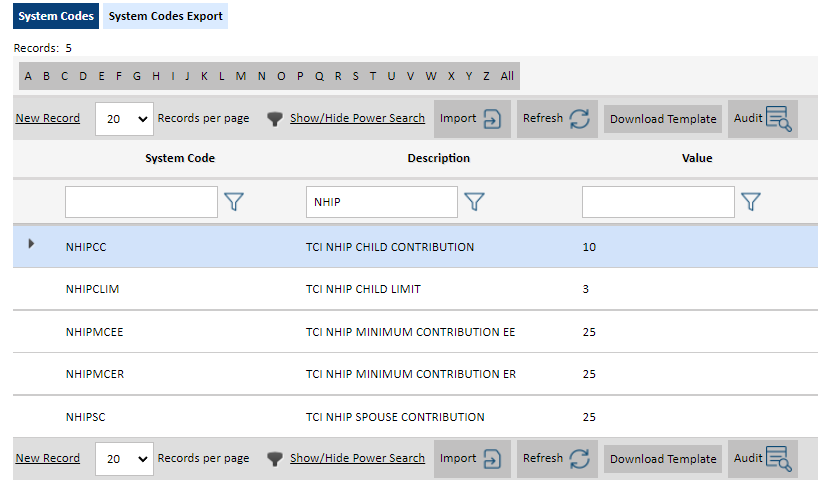Click value 10 in NHIPCC row
This screenshot has width=830, height=490.
(x=589, y=247)
